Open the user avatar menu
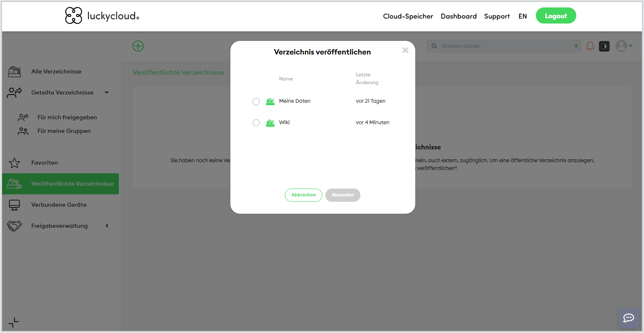 click(x=624, y=46)
